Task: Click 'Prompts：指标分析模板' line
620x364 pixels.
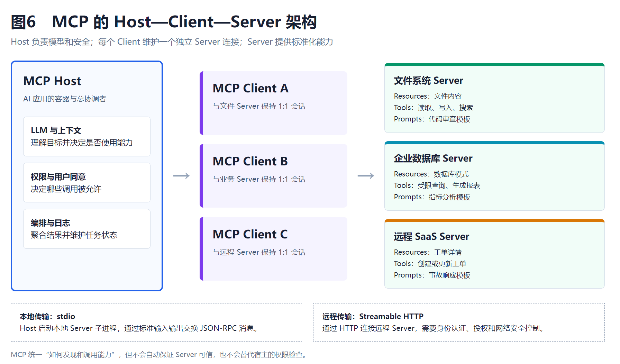Action: coord(432,197)
